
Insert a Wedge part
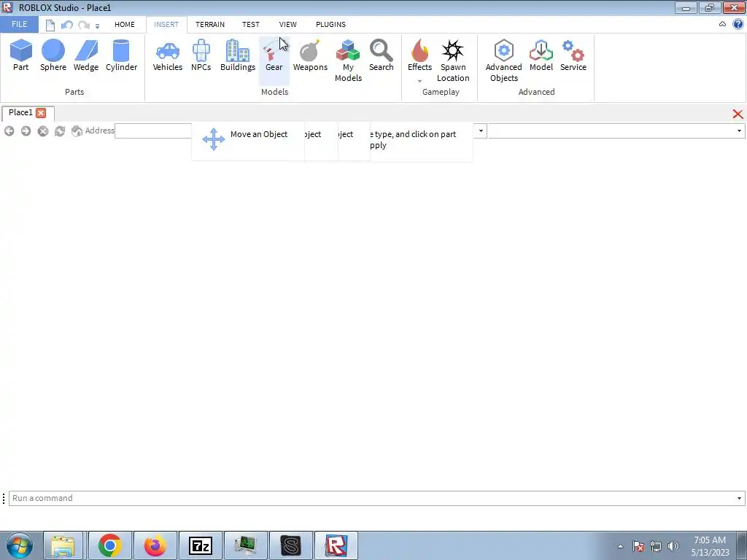(86, 55)
